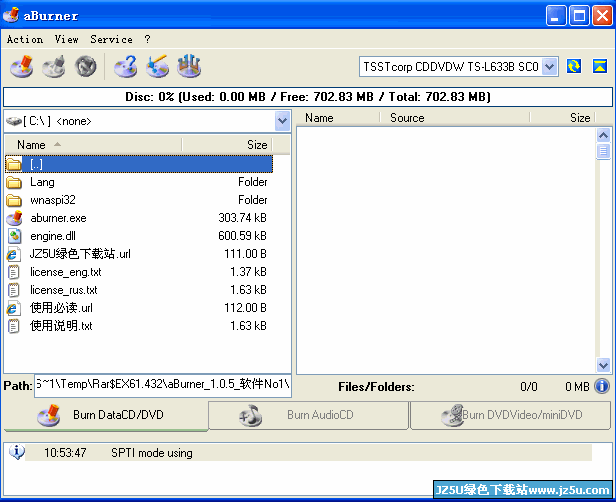Click the third gray disc toolbar icon
This screenshot has width=616, height=502.
coord(87,67)
